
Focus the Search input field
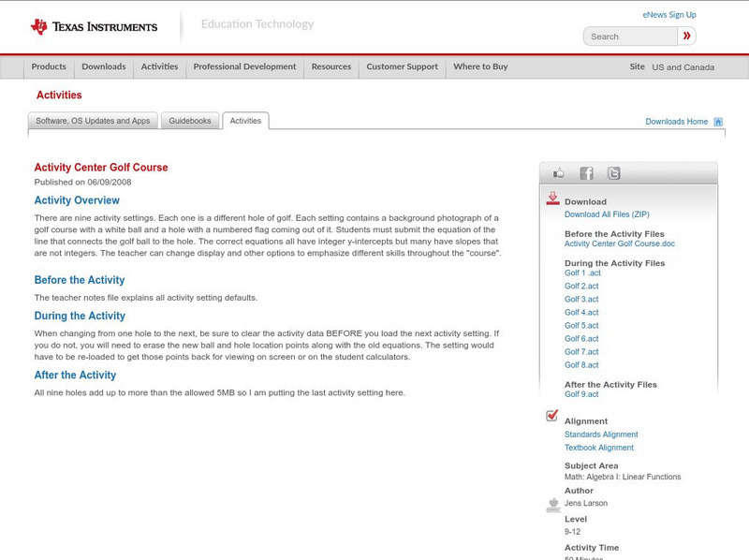(630, 37)
